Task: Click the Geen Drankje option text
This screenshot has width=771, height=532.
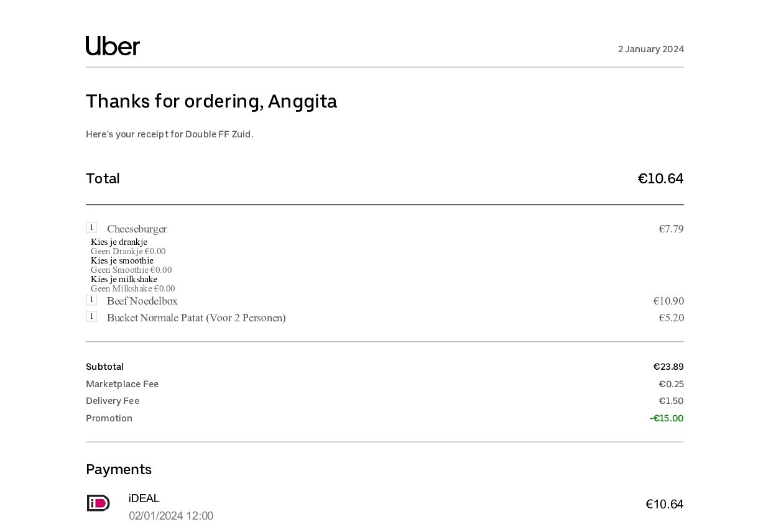Action: coord(128,252)
